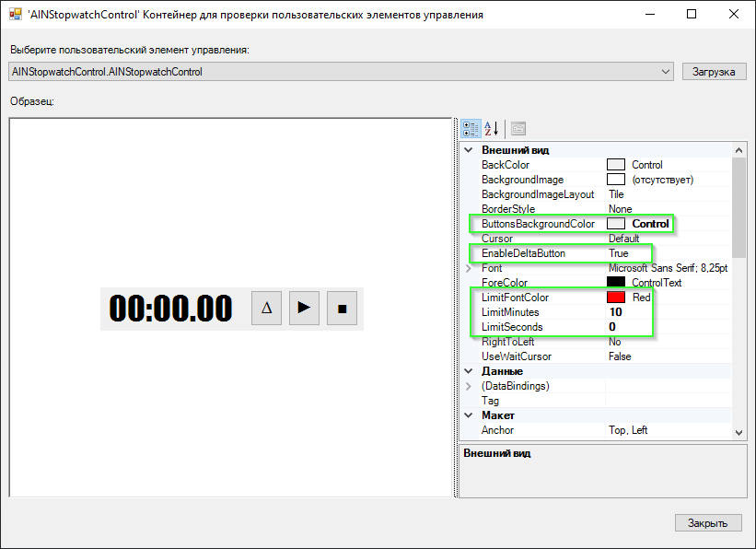Stop the stopwatch with square button
The width and height of the screenshot is (756, 549).
(x=342, y=308)
